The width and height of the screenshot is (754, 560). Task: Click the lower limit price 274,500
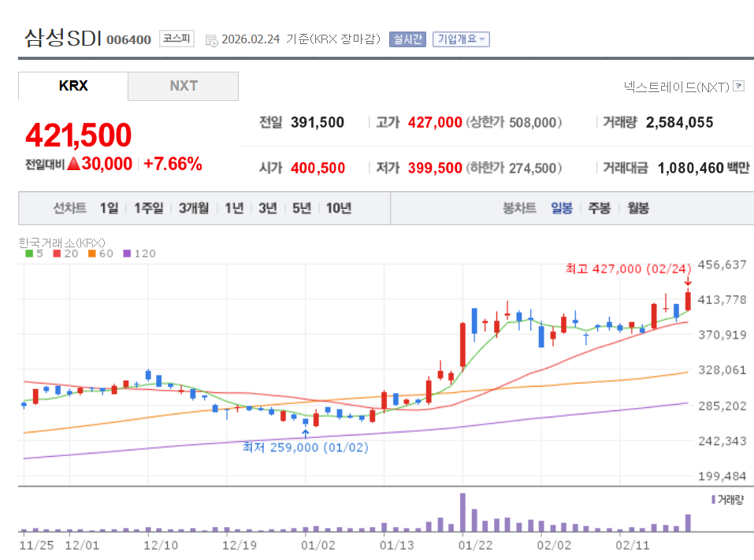click(533, 169)
